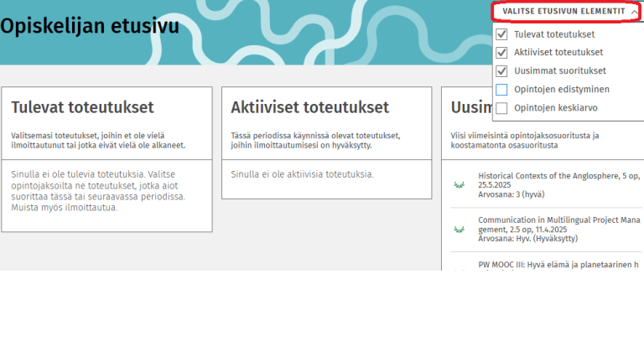
Task: Click the Opintojen keskiarvo option label
Action: (557, 108)
